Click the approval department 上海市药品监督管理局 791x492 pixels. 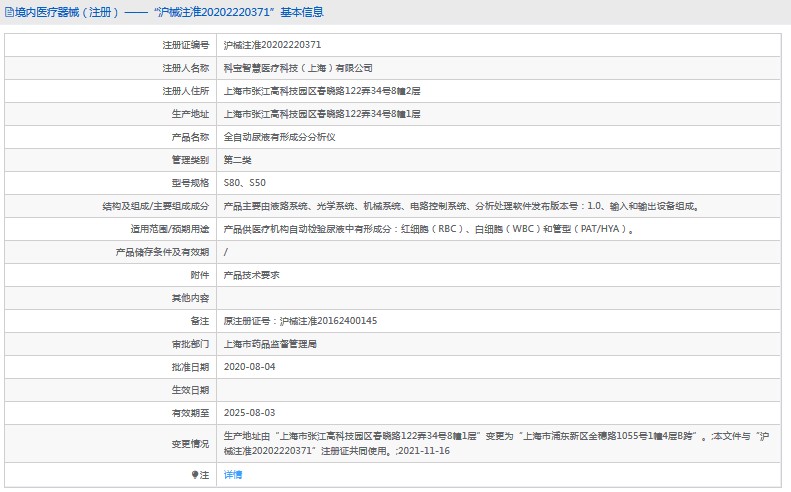coord(269,344)
